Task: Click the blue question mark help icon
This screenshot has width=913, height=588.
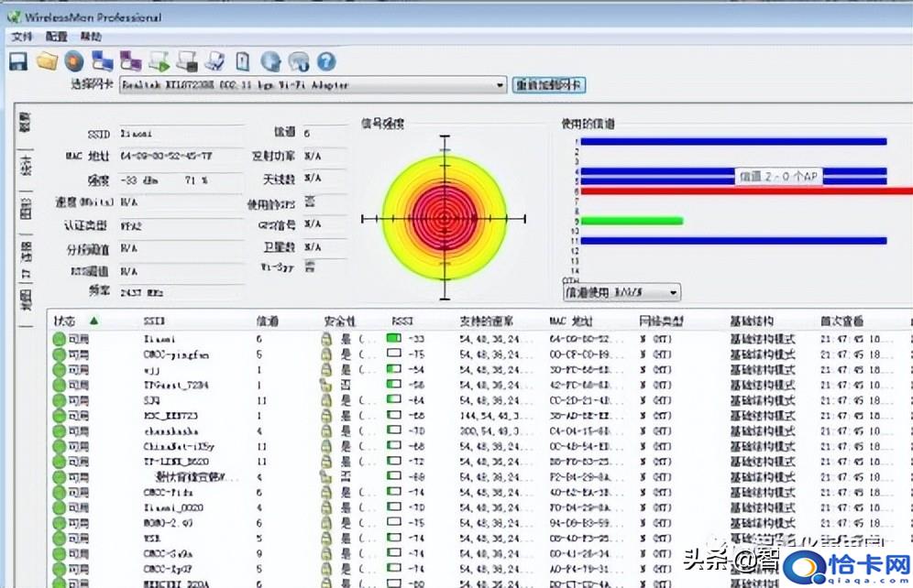Action: pyautogui.click(x=326, y=61)
